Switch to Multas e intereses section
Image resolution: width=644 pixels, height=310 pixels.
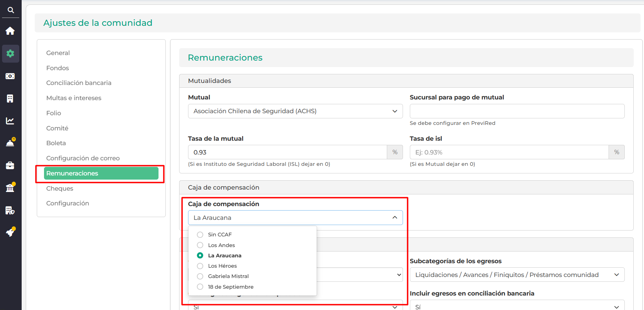74,98
